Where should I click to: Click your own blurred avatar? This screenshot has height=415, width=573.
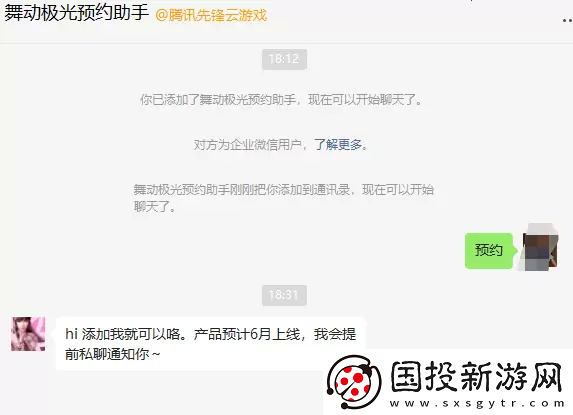tap(540, 247)
